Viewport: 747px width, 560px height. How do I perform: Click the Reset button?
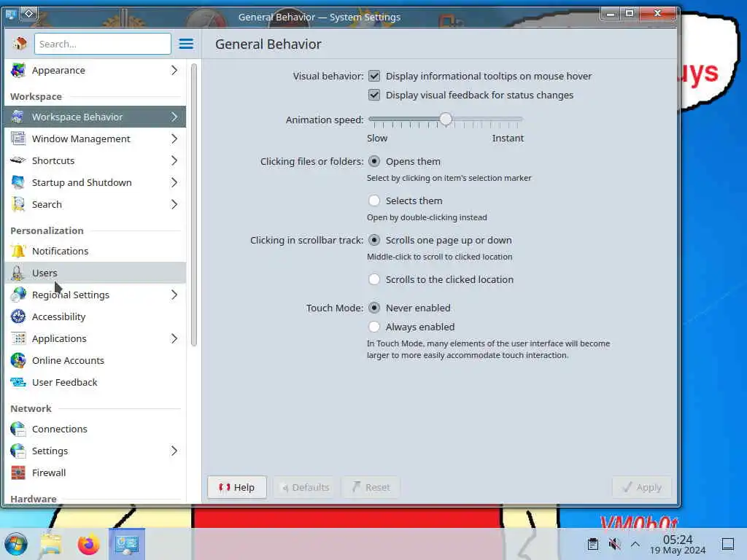(x=371, y=487)
